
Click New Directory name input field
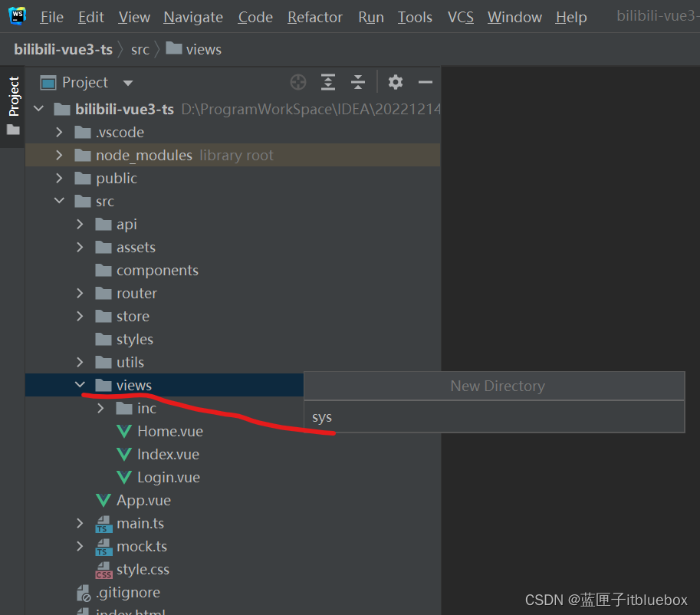click(x=495, y=416)
